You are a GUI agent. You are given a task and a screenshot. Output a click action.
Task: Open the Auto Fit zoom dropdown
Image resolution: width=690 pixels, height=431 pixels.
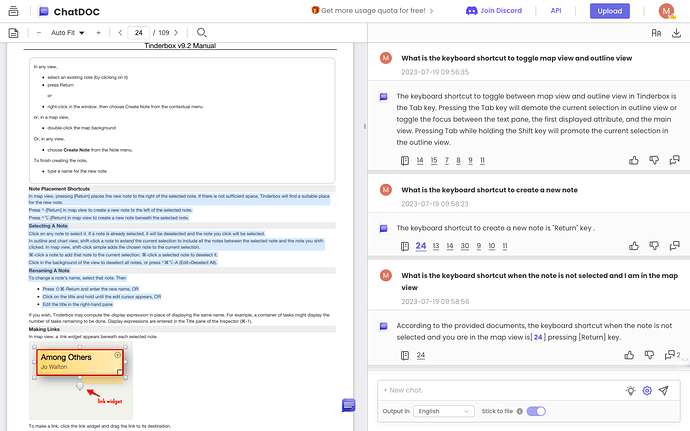click(67, 33)
